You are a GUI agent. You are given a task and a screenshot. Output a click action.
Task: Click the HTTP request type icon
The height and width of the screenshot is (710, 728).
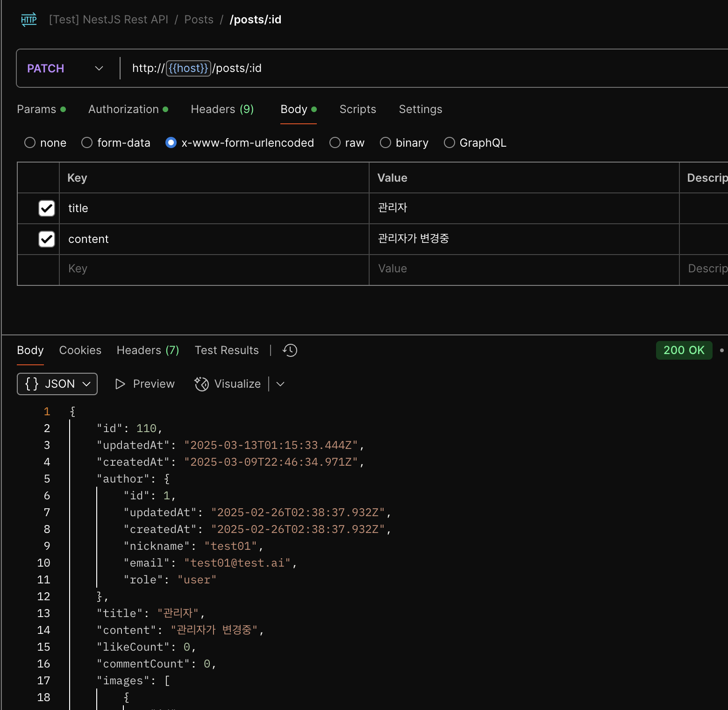29,20
